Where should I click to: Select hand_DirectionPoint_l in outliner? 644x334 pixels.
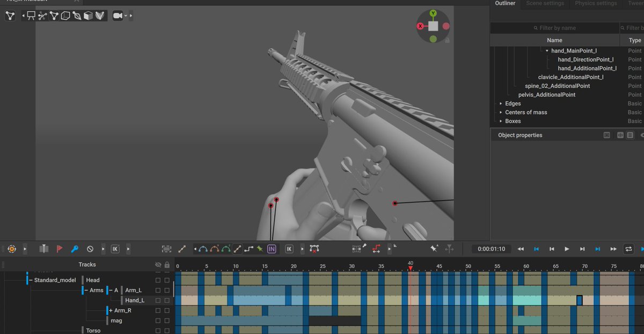point(586,60)
